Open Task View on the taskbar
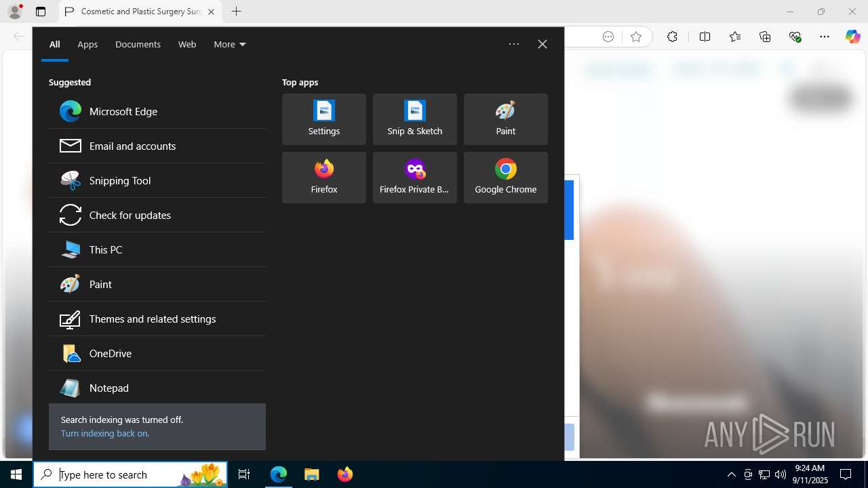Viewport: 868px width, 488px height. 244,474
